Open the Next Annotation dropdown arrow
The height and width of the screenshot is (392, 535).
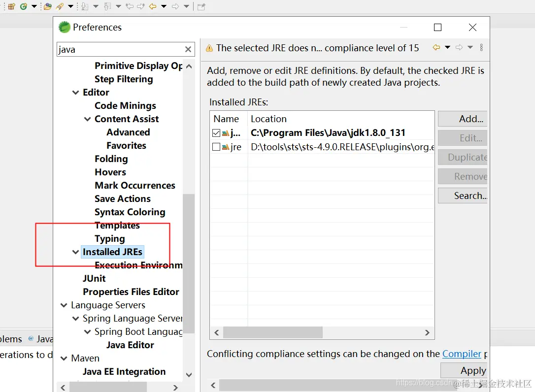96,6
